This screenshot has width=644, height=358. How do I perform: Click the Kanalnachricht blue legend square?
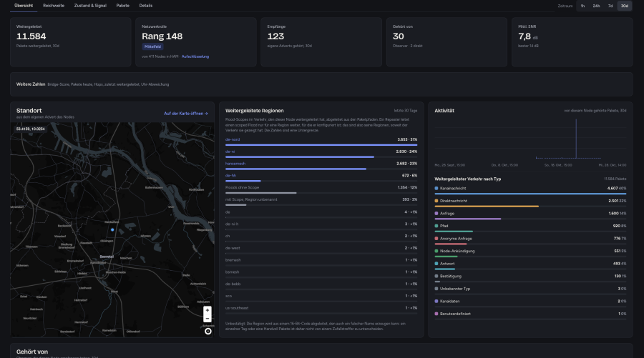[x=436, y=188]
